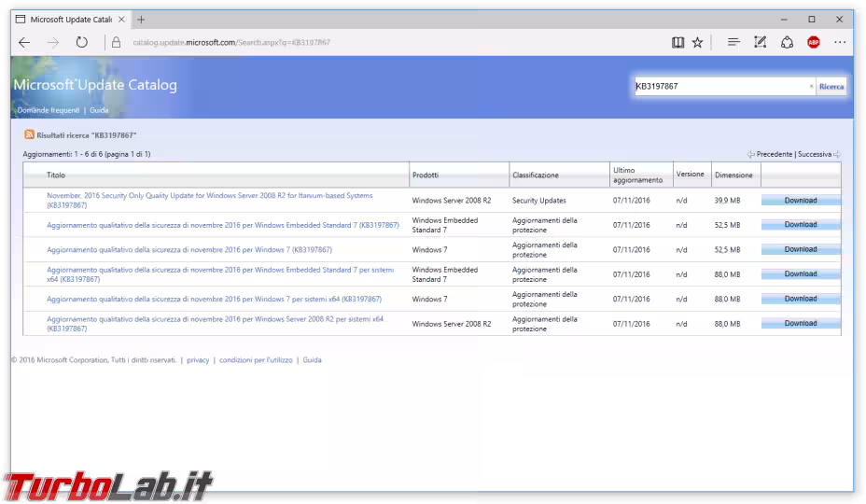Add page to favorites star icon
This screenshot has width=866, height=504.
click(x=697, y=43)
